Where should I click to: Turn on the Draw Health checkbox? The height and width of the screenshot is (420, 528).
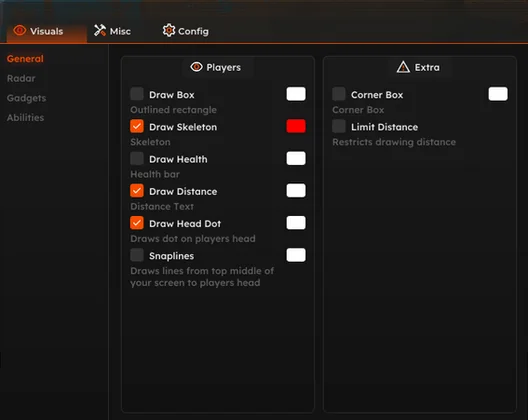[x=137, y=159]
